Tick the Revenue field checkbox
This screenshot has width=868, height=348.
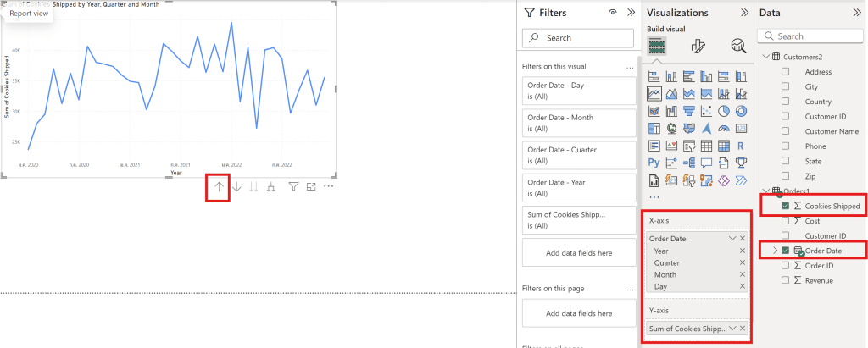pos(785,280)
